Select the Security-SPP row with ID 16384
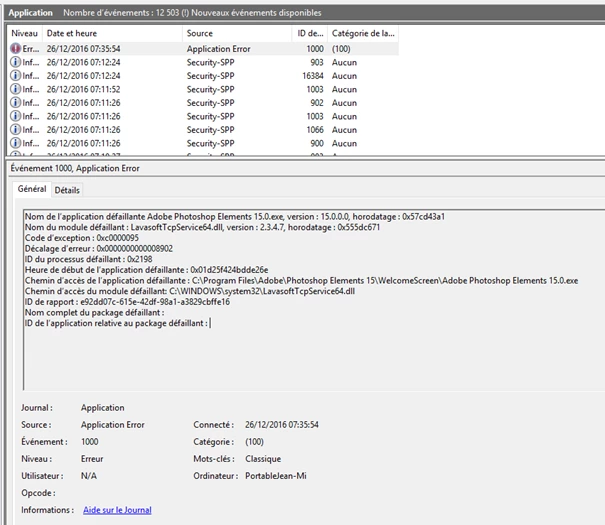 [203, 76]
